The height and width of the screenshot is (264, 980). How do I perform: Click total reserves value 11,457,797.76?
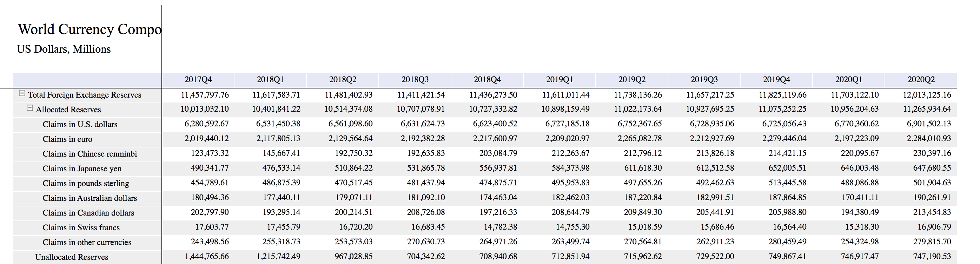click(x=205, y=95)
